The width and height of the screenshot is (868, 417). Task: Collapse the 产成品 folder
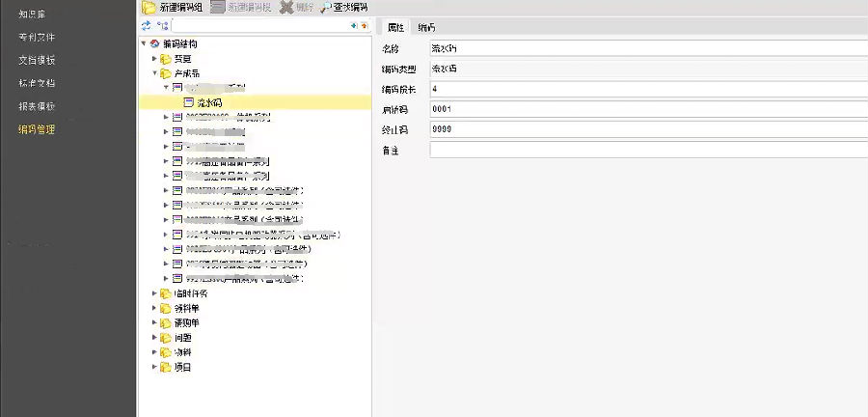(154, 73)
